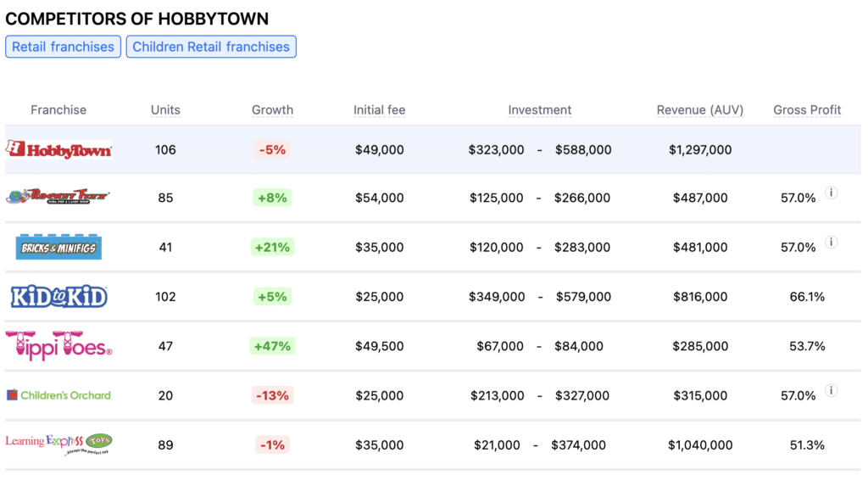Open the Retail franchises tag
Image resolution: width=868 pixels, height=486 pixels.
(x=63, y=47)
